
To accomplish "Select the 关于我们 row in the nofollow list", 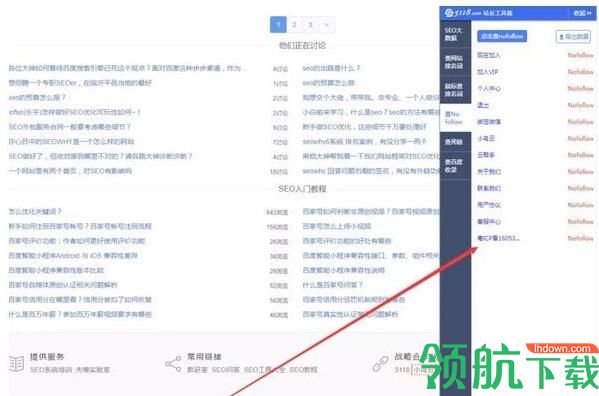I will (x=535, y=172).
